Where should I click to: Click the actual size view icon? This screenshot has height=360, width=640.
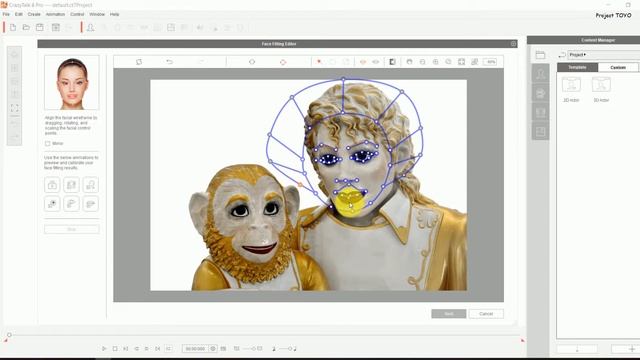coord(474,62)
